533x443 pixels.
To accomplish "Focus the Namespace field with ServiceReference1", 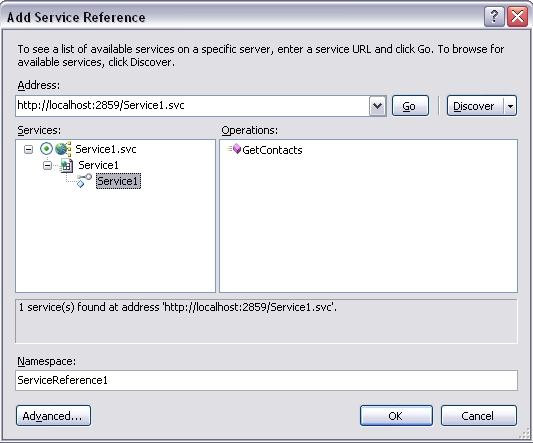I will [266, 380].
